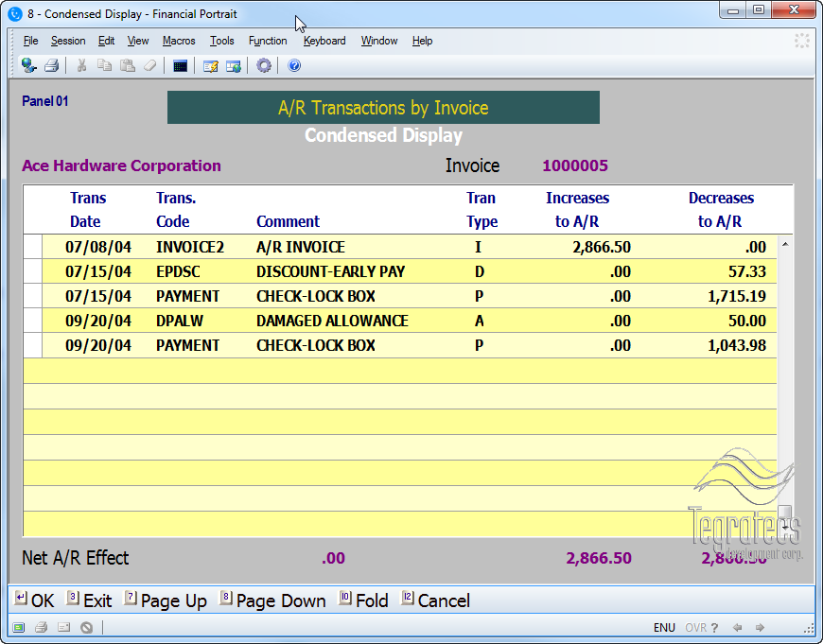Click the 50.00 decrease amount

(x=747, y=321)
